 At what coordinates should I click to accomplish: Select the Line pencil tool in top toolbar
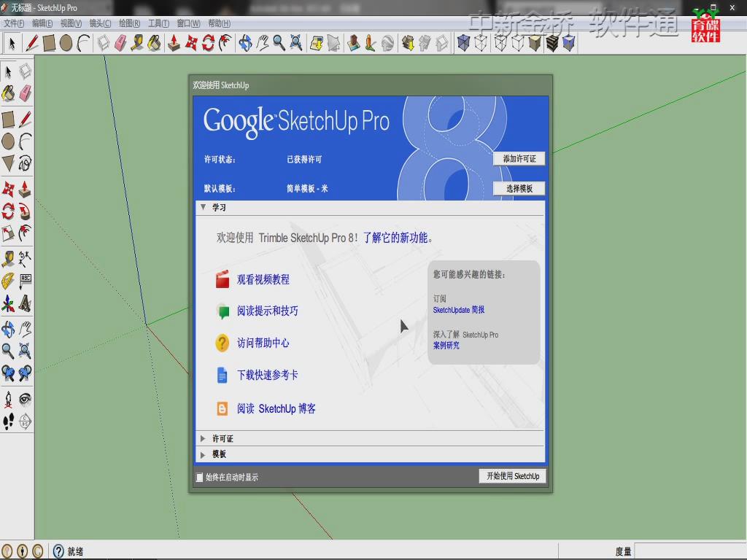32,43
